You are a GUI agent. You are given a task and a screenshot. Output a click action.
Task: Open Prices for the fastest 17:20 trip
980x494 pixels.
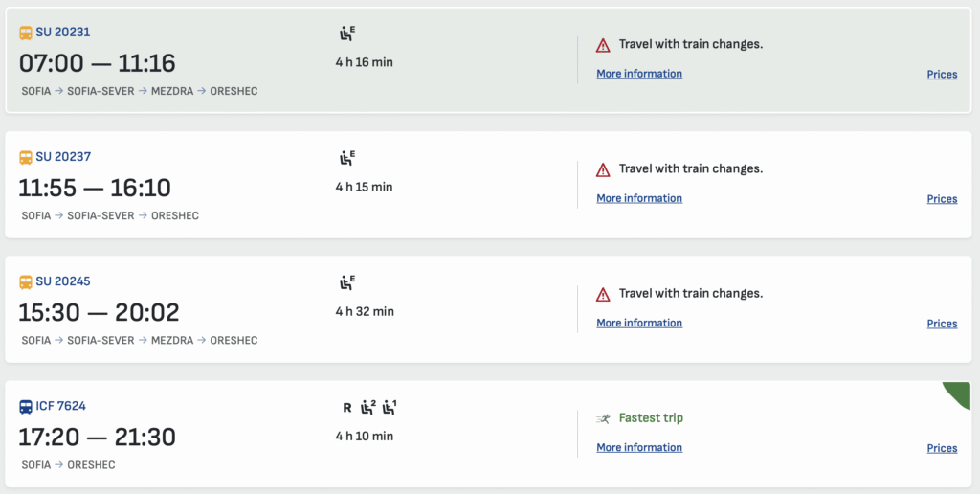(942, 448)
